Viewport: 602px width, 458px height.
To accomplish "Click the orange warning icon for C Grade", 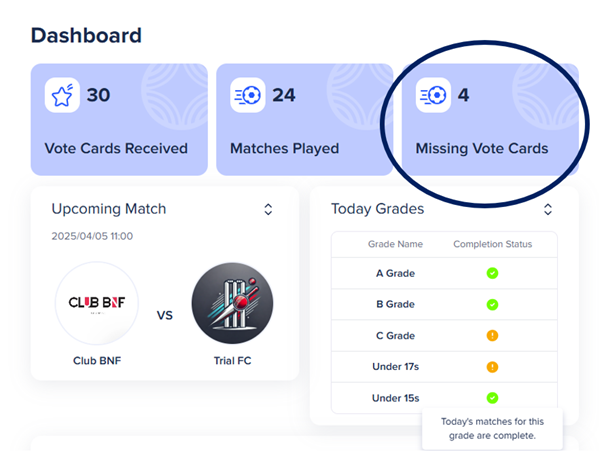I will point(492,336).
